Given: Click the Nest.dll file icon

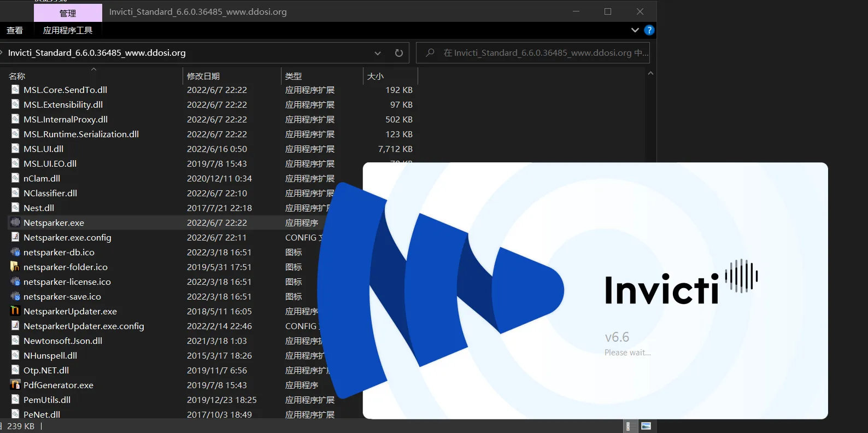Looking at the screenshot, I should 15,208.
